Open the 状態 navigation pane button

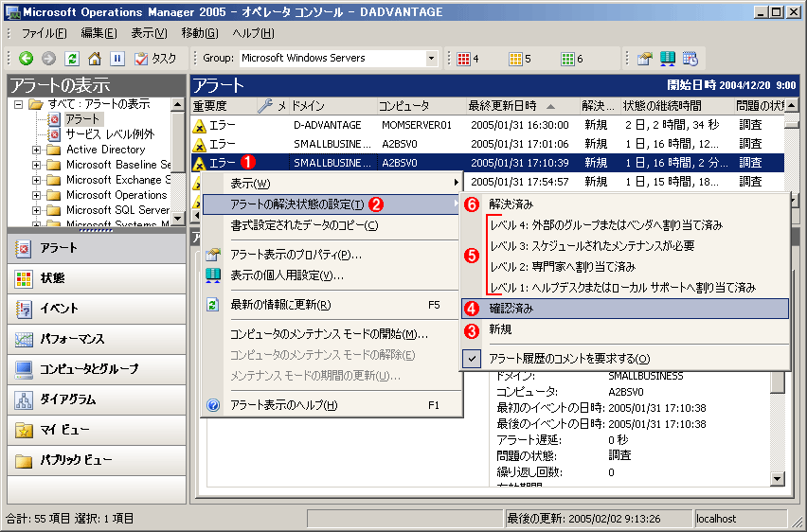point(97,278)
